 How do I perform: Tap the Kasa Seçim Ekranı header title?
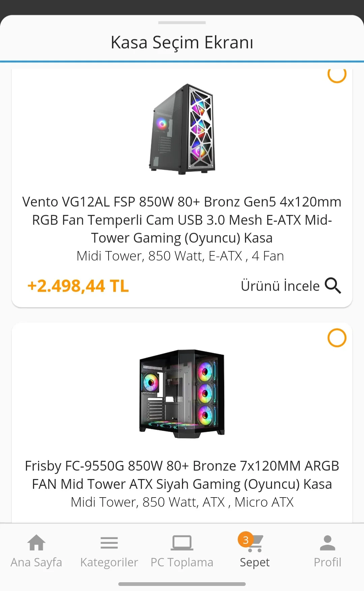(182, 43)
